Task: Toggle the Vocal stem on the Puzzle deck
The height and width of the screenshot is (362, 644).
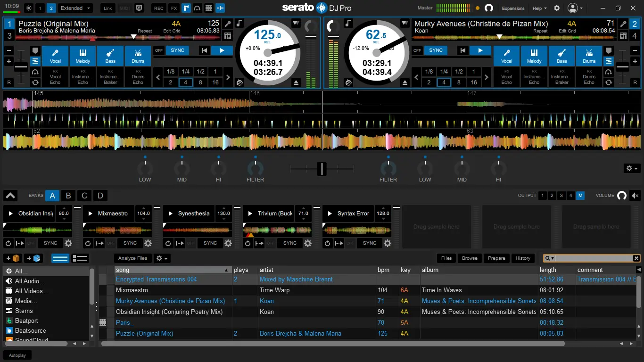Action: [x=55, y=56]
